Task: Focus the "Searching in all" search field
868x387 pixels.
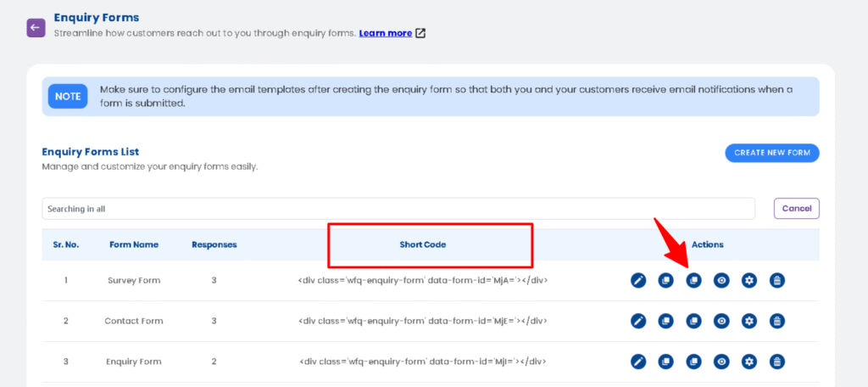Action: [398, 209]
